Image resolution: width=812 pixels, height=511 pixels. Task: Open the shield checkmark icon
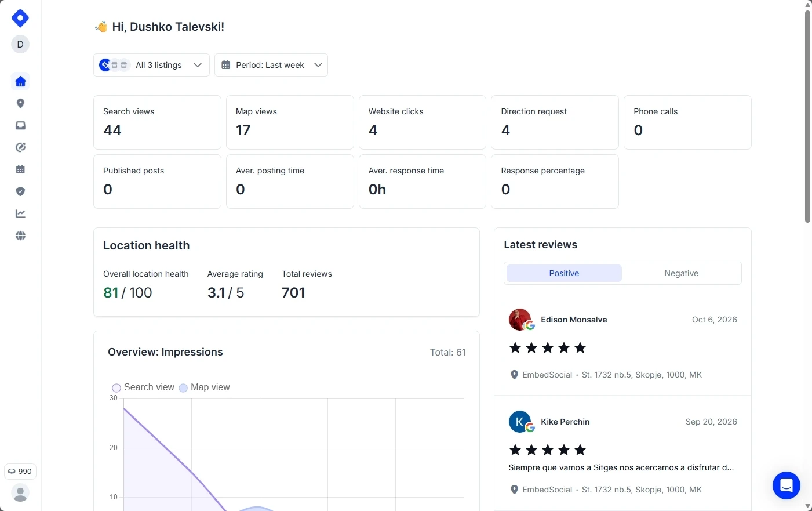coord(20,192)
